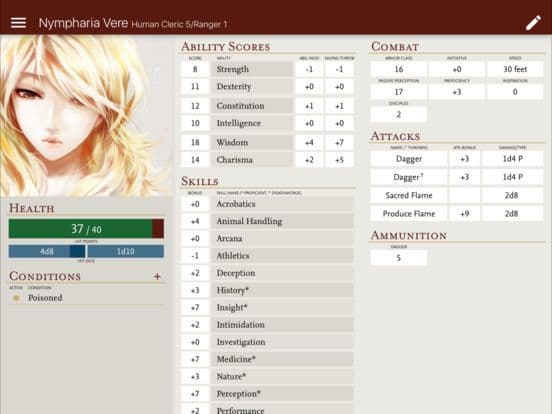Tap the Ability Scores section header
This screenshot has width=552, height=414.
(x=226, y=46)
